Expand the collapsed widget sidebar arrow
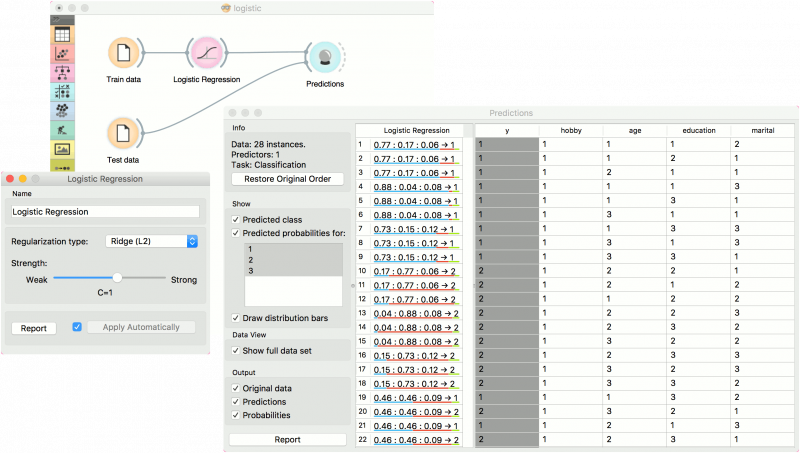The image size is (800, 453). [x=62, y=19]
